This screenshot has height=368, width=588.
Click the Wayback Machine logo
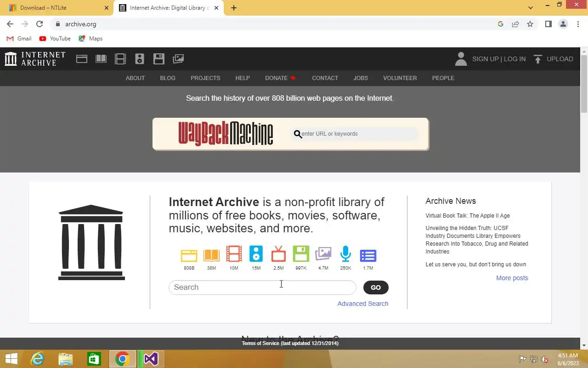226,134
